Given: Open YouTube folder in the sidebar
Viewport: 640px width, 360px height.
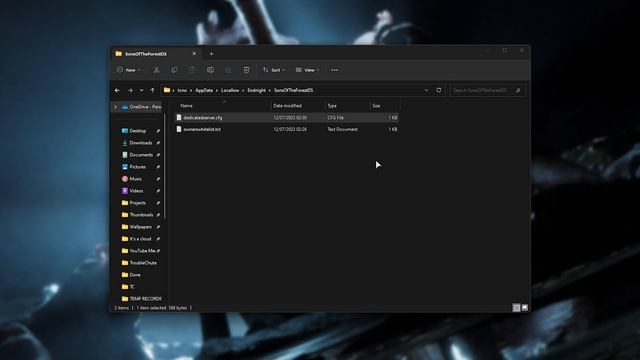Looking at the screenshot, I should click(142, 251).
